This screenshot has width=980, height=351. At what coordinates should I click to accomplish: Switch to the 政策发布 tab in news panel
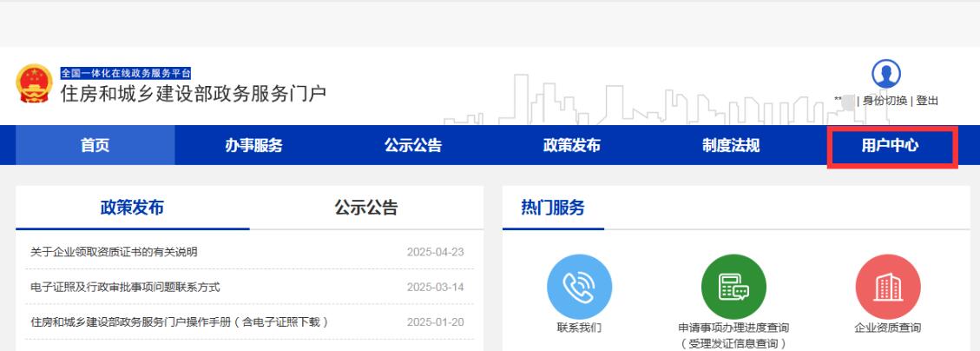click(132, 208)
